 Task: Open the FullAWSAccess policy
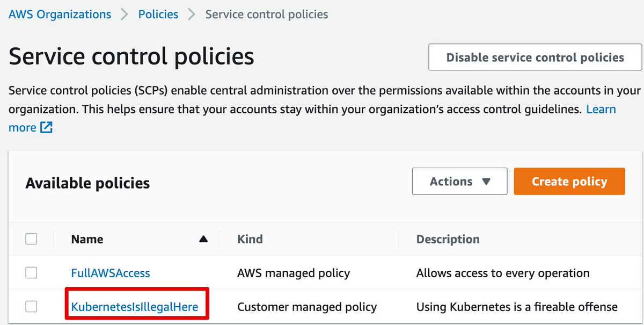111,273
